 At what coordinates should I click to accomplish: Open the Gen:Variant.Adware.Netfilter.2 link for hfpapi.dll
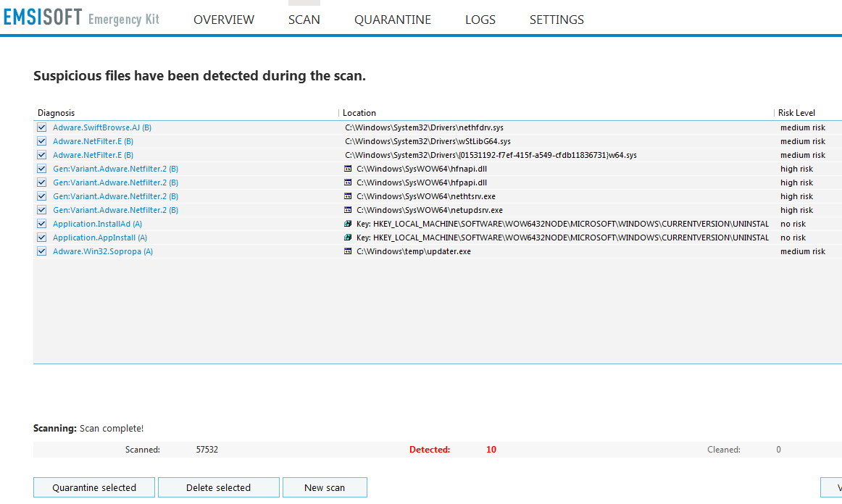pos(115,182)
